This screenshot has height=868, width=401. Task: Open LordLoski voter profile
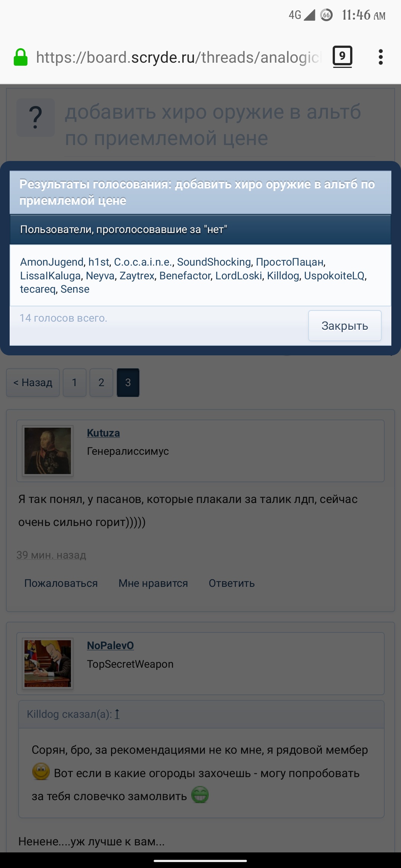pos(239,276)
